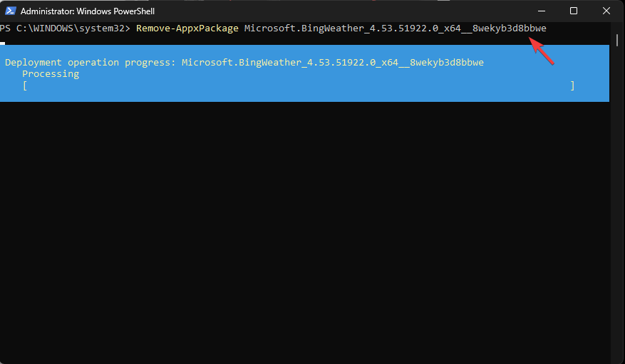Screen dimensions: 625x364
Task: Click the PowerShell icon in the title bar
Action: click(x=10, y=11)
